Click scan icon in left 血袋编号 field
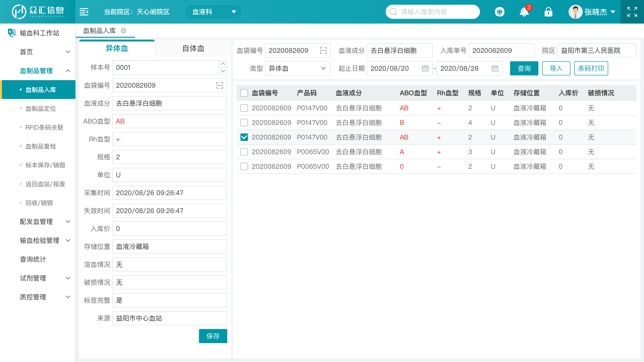 [x=219, y=85]
